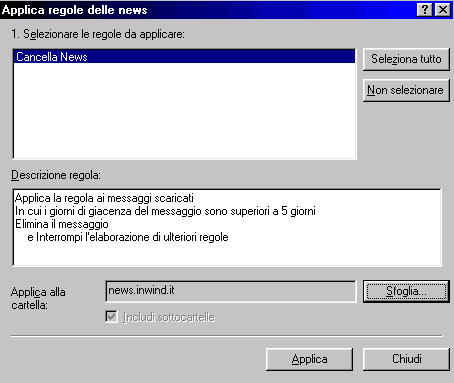This screenshot has width=454, height=383.
Task: Click the question mark help button
Action: (425, 10)
